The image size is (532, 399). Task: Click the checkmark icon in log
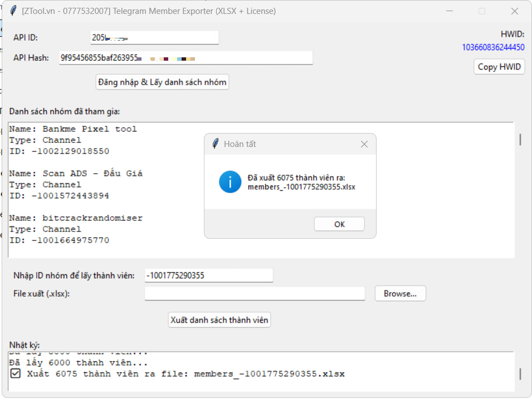[16, 373]
